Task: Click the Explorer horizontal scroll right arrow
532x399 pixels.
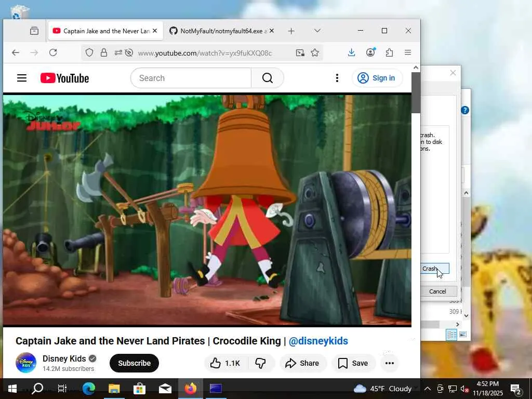Action: coord(457,324)
